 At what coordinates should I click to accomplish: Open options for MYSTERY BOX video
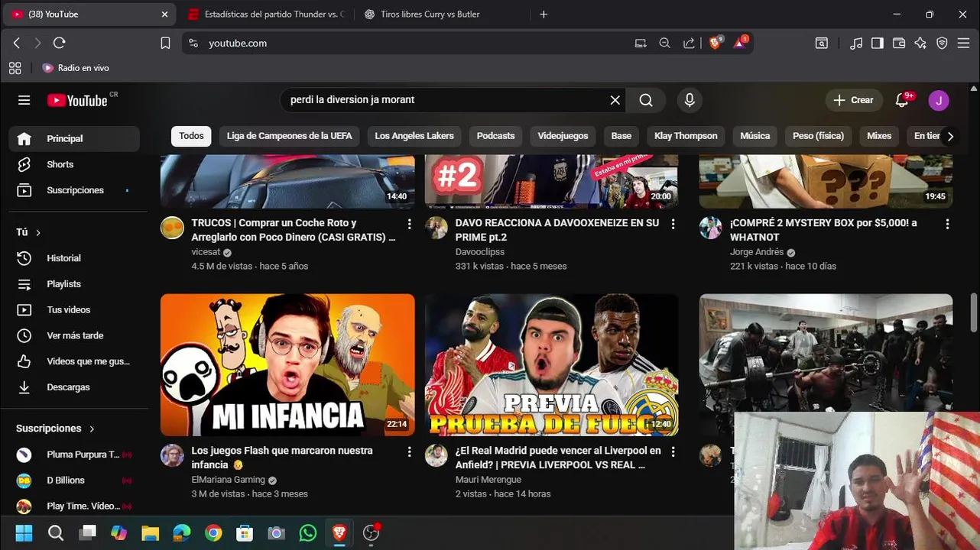947,224
